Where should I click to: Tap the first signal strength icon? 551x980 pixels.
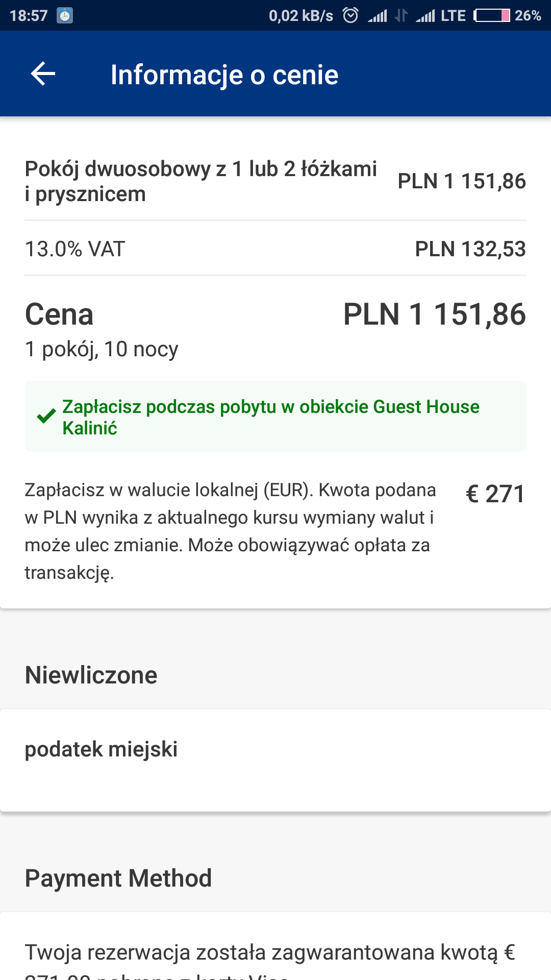pos(378,16)
